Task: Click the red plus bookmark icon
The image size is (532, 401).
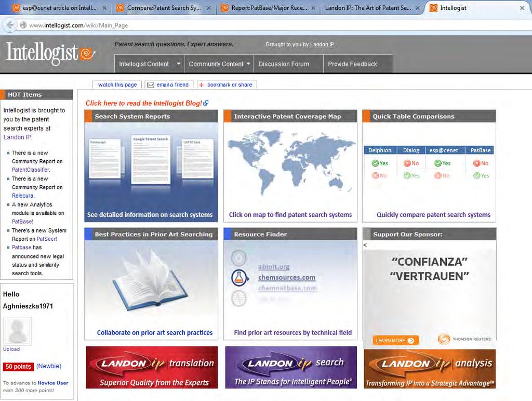Action: click(201, 85)
